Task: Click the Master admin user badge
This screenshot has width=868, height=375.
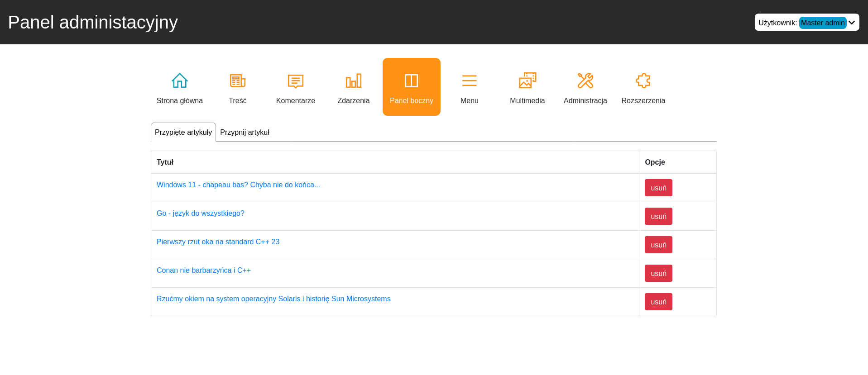Action: (823, 23)
